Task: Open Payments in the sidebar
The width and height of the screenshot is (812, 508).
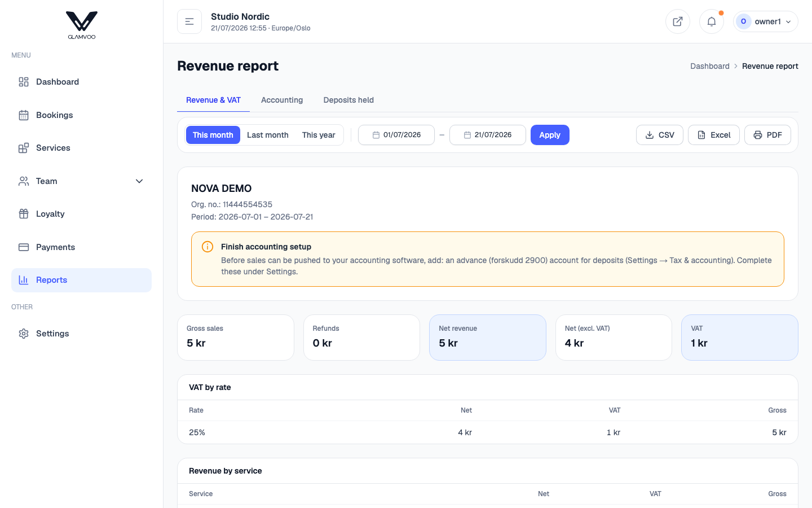Action: pyautogui.click(x=81, y=247)
